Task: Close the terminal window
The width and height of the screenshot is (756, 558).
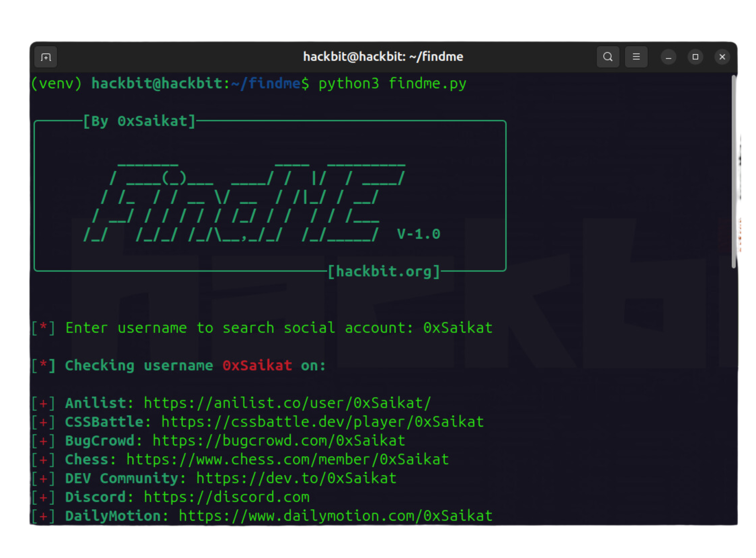Action: tap(722, 57)
